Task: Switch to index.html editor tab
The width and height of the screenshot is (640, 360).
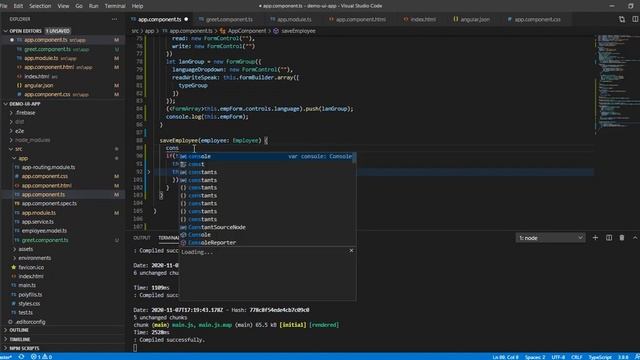Action: (x=420, y=19)
